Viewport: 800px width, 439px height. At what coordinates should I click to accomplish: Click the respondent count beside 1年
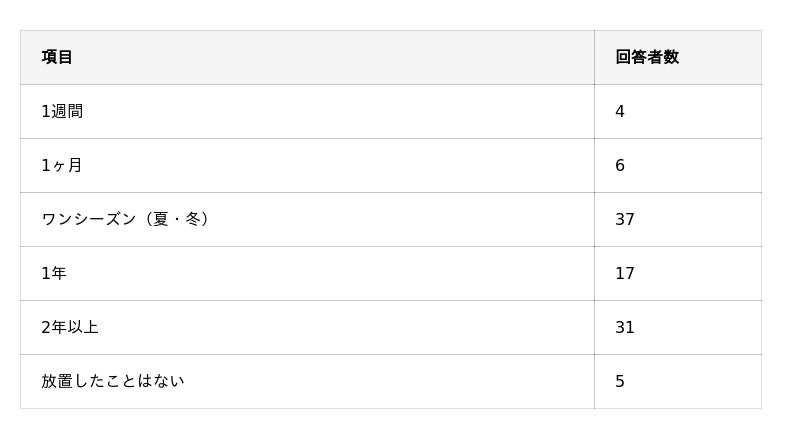[x=625, y=273]
